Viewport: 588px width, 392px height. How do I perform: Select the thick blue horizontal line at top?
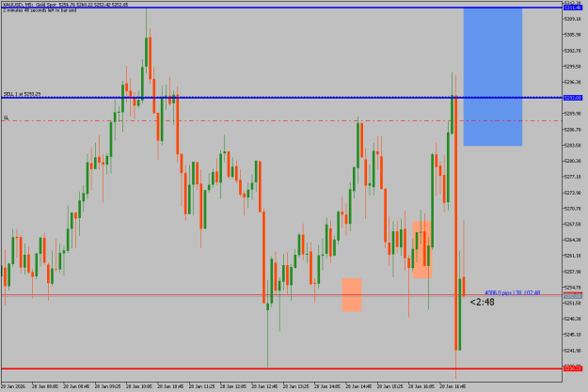[x=281, y=8]
